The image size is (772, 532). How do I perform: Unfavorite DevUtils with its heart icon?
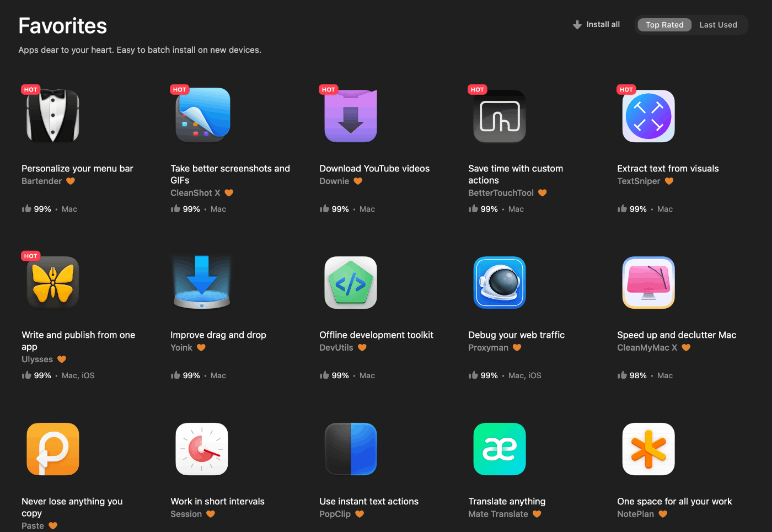362,347
